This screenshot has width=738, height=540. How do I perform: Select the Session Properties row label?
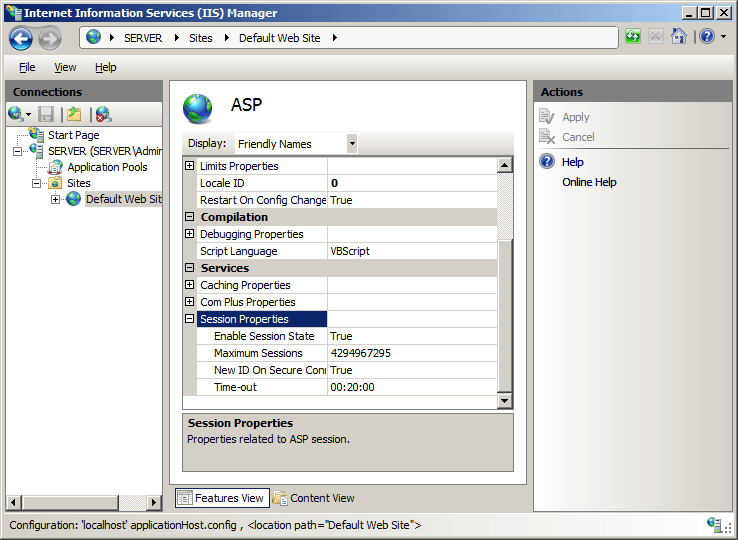pos(262,319)
